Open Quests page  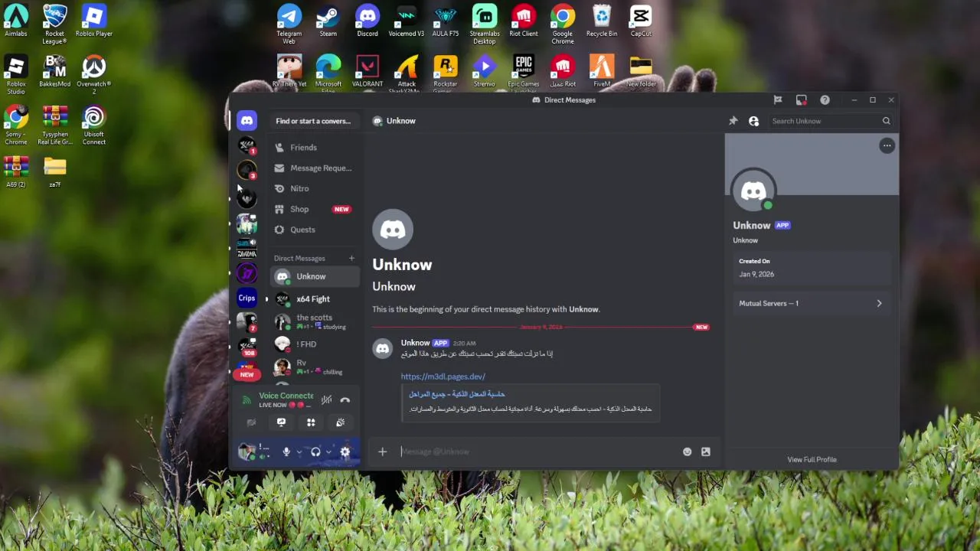tap(315, 230)
